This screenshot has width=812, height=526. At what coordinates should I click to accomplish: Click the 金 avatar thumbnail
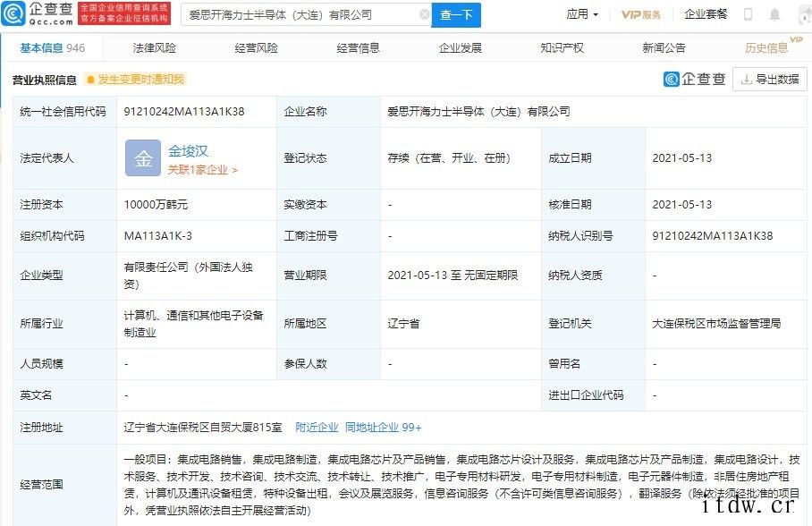143,158
